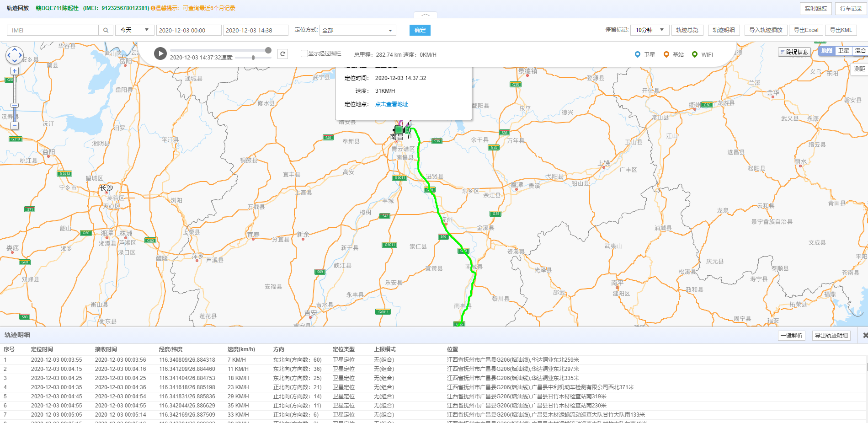The image size is (868, 423).
Task: Open 实时跟踪 real-time tracking
Action: (816, 8)
